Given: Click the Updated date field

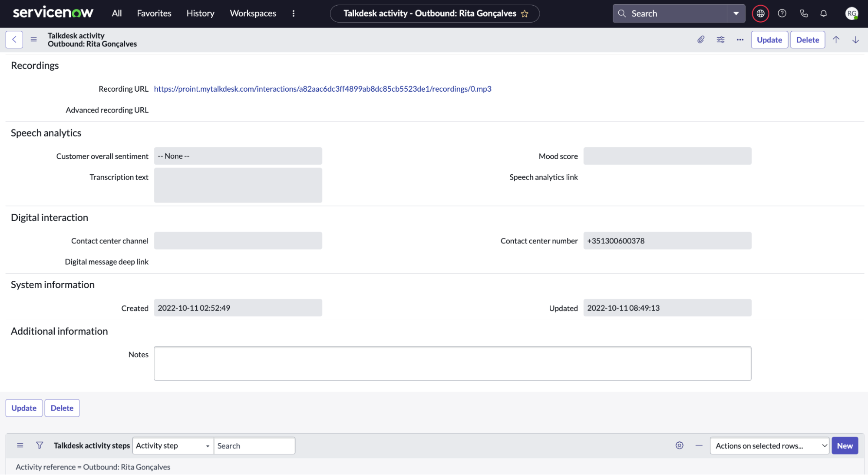Looking at the screenshot, I should coord(667,308).
